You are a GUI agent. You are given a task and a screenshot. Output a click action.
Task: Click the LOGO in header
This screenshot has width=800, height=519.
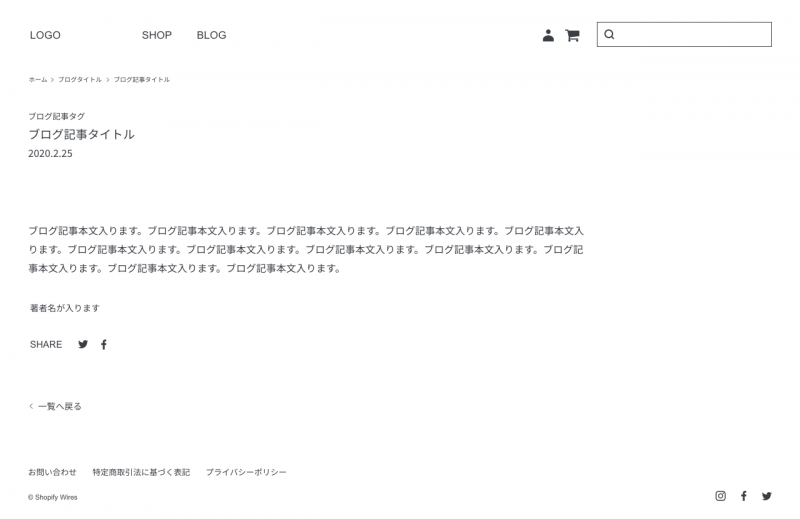click(45, 35)
